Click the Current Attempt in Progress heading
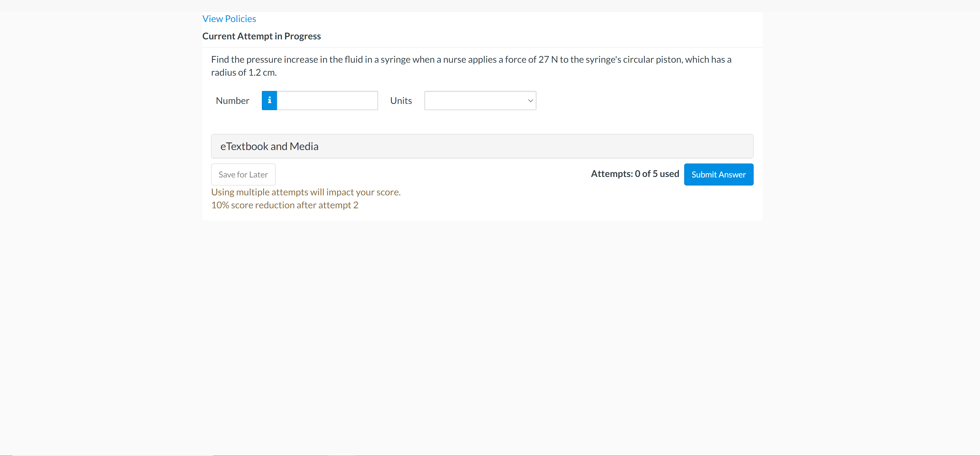 click(x=261, y=36)
